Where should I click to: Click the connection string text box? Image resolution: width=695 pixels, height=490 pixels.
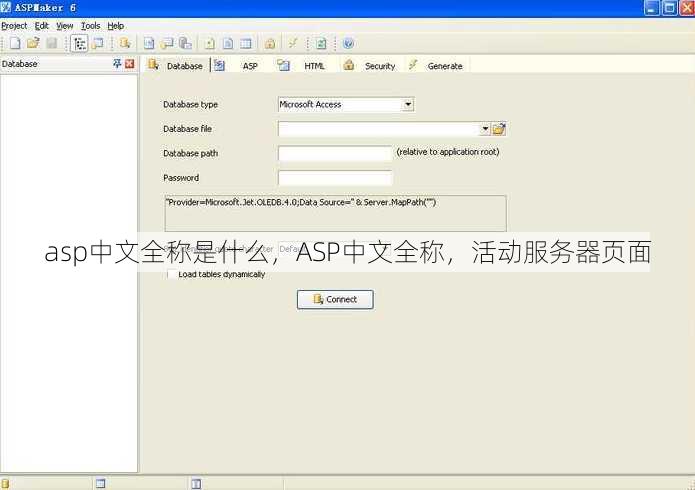click(x=335, y=212)
